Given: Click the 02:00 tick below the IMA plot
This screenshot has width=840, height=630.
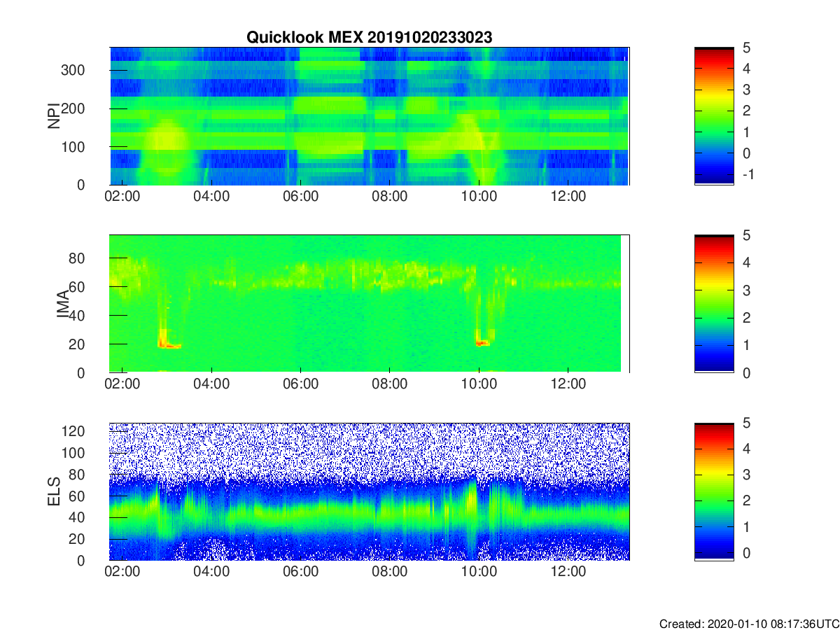Looking at the screenshot, I should click(122, 385).
